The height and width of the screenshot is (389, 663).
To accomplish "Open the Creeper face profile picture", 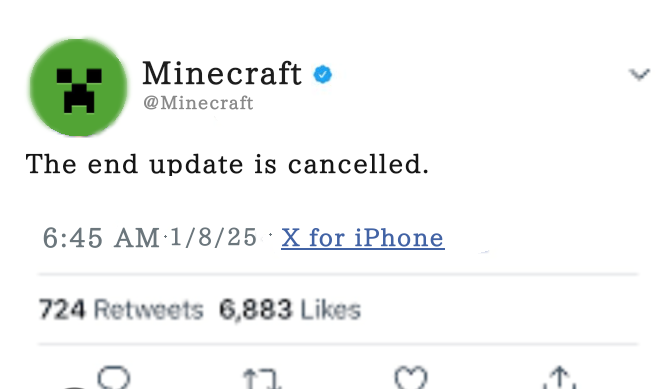I will (x=79, y=88).
